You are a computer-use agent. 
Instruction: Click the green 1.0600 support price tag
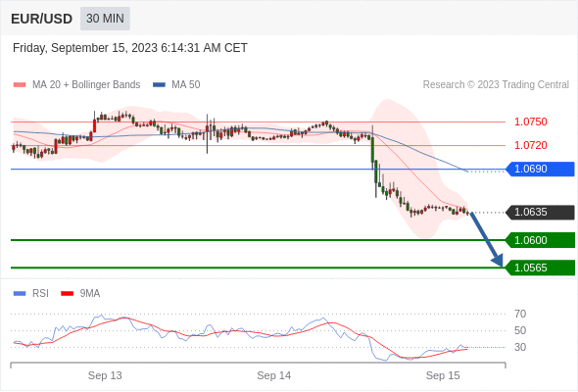540,240
